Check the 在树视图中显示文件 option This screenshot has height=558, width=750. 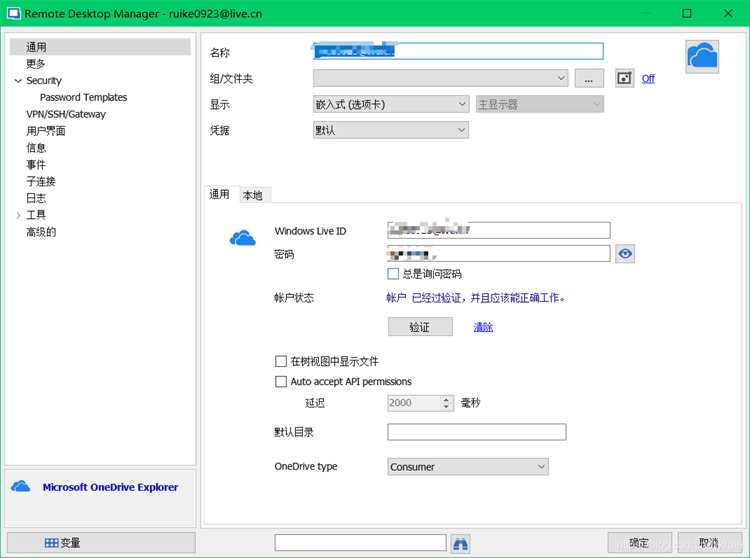[281, 361]
